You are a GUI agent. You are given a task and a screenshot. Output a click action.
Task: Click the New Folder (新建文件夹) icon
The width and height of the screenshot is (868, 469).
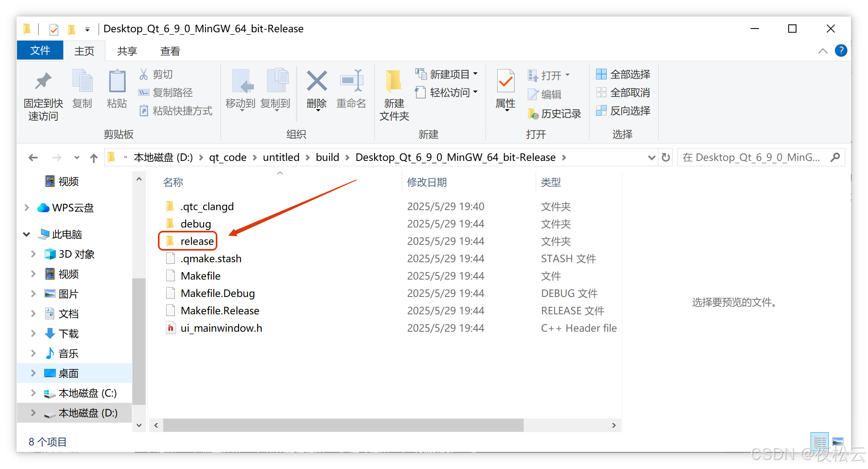tap(394, 81)
